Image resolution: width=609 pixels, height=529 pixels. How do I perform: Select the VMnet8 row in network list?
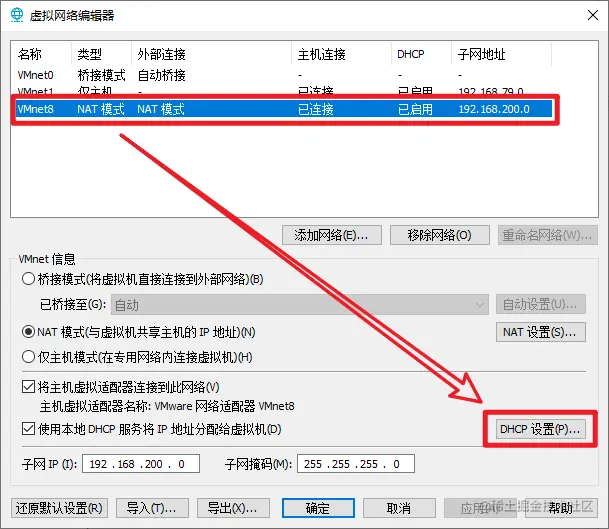pyautogui.click(x=285, y=109)
